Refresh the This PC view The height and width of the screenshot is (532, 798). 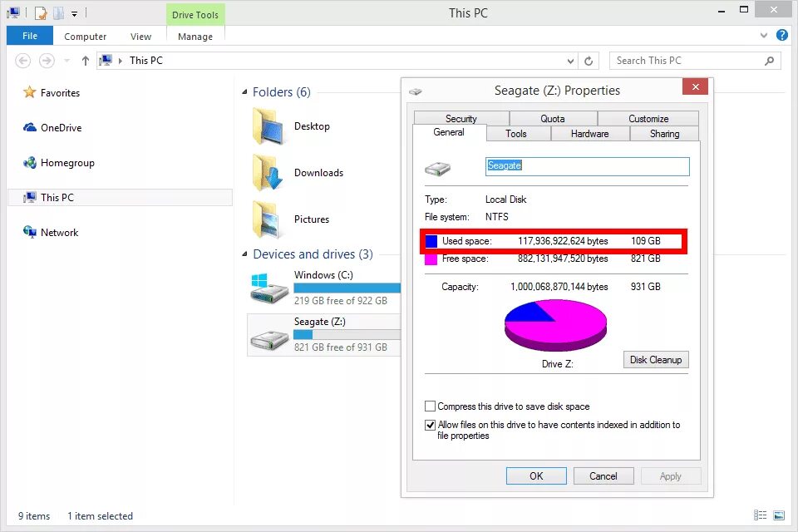click(589, 61)
